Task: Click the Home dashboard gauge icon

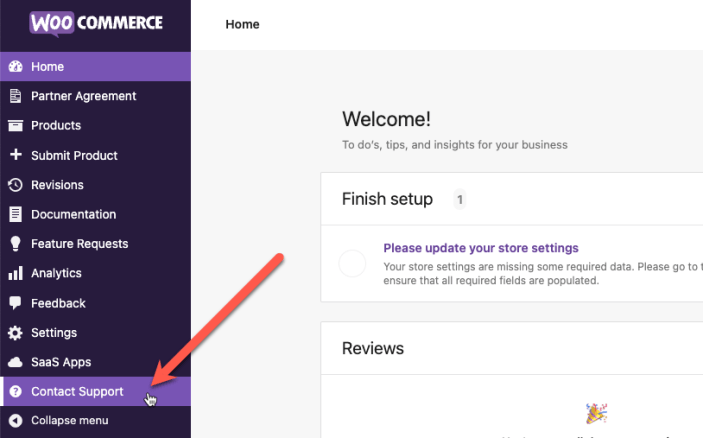Action: click(16, 66)
